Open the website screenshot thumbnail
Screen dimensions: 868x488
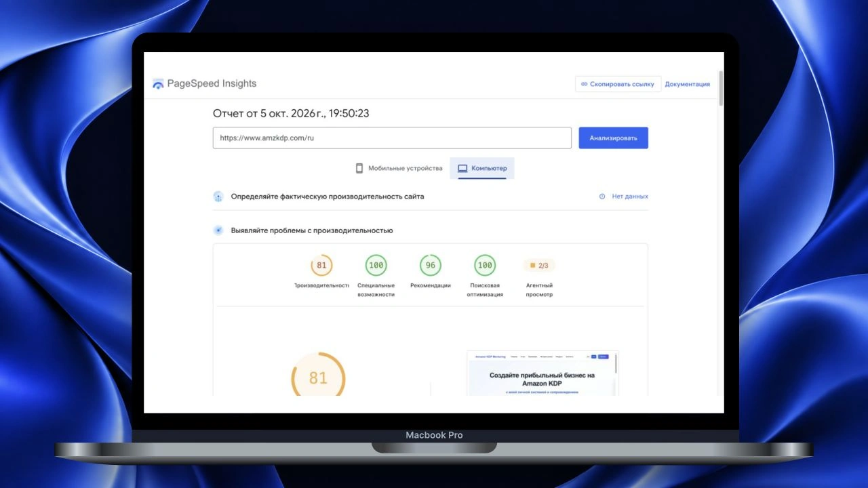point(542,373)
